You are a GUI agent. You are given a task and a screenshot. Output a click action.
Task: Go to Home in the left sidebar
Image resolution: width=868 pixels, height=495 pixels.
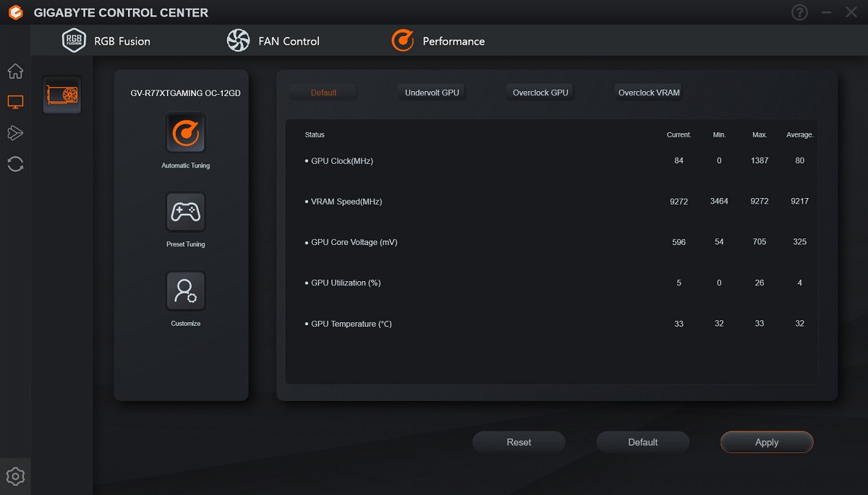tap(15, 72)
